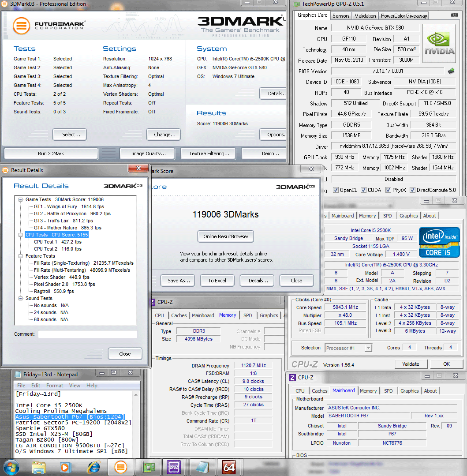Viewport: 467px width, 476px height.
Task: Click the GPU name field GeForce GTX 580
Action: [x=375, y=28]
